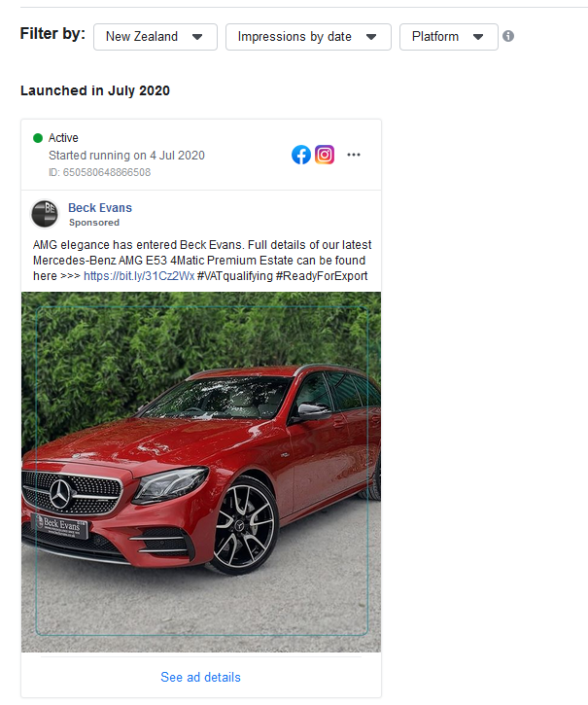Image resolution: width=588 pixels, height=705 pixels.
Task: Click the New Zealand dropdown arrow
Action: coord(197,37)
